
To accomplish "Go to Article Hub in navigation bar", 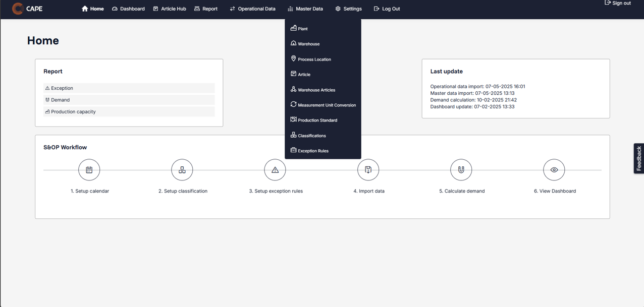I will (170, 9).
